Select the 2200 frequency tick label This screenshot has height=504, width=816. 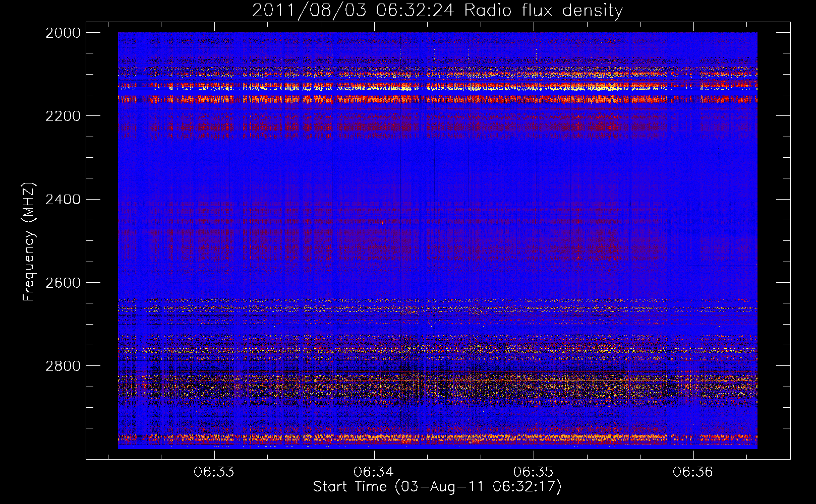click(x=63, y=116)
